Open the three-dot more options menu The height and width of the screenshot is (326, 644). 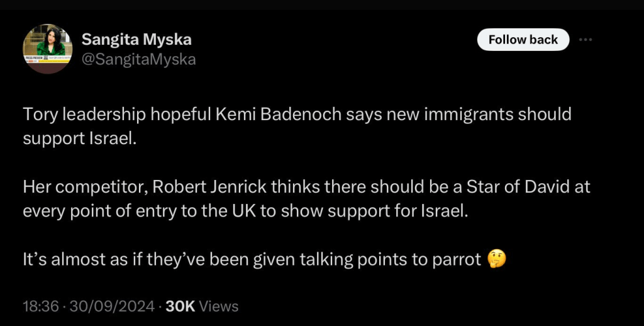tap(586, 40)
